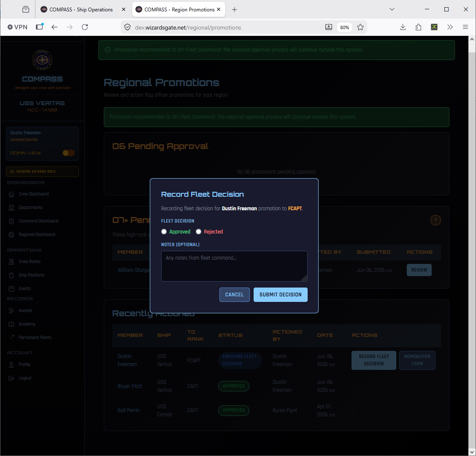
Task: Click the 80% zoom level indicator
Action: point(345,27)
